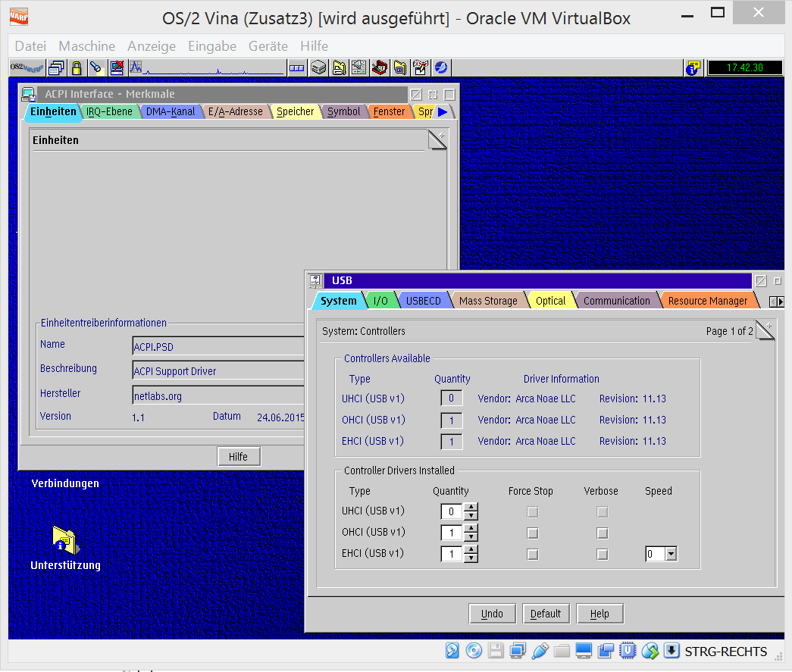Viewport: 792px width, 672px height.
Task: Switch to Symbol tab in ACPI window
Action: click(x=343, y=111)
